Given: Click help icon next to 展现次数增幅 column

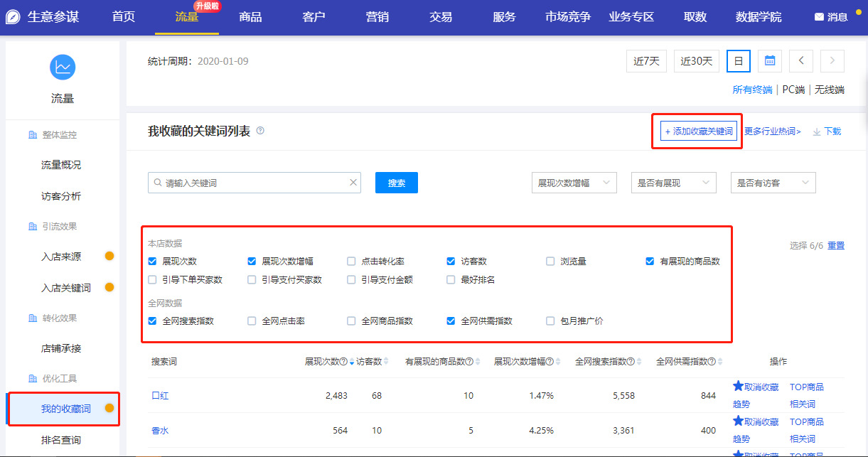Looking at the screenshot, I should 550,362.
